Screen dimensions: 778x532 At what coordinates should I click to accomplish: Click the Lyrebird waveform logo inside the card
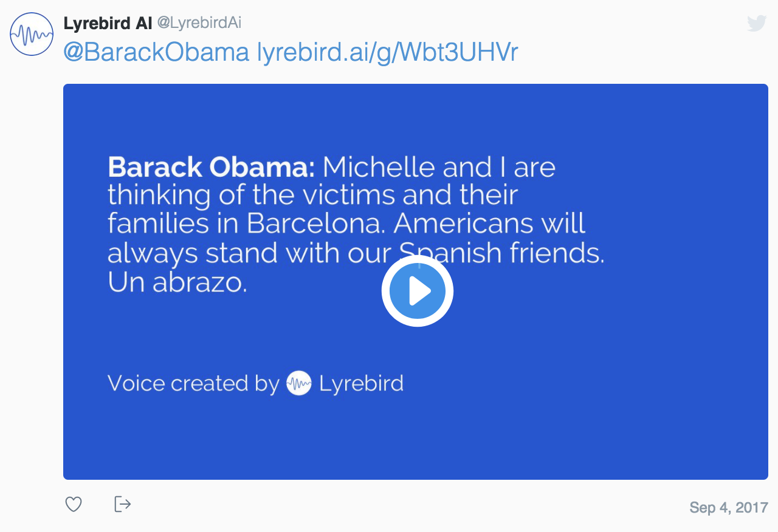(299, 383)
